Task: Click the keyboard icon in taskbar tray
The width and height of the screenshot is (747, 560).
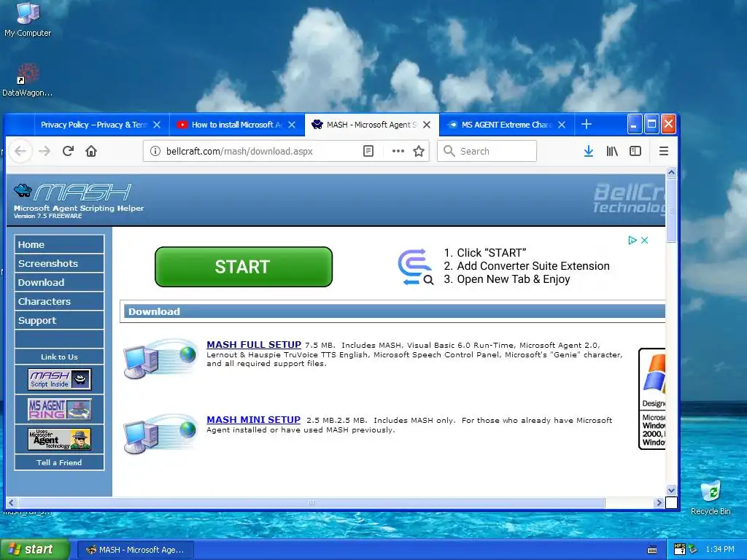Action: (x=652, y=550)
